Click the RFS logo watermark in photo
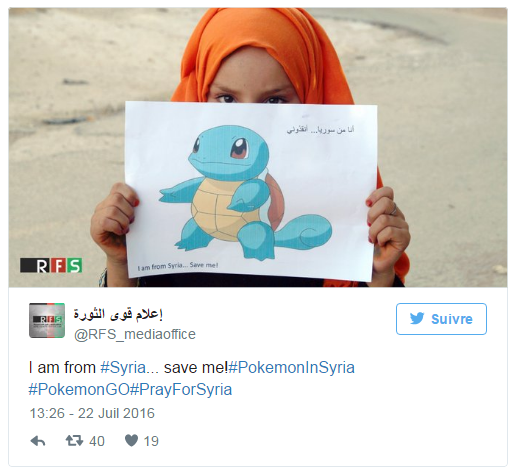This screenshot has width=515, height=474. (51, 265)
